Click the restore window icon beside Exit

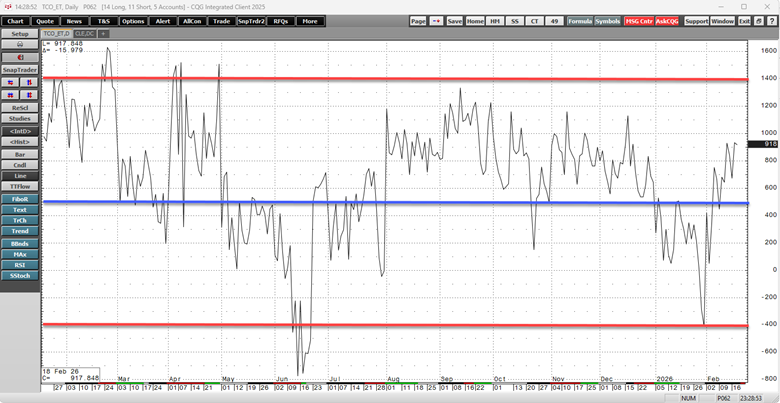757,21
